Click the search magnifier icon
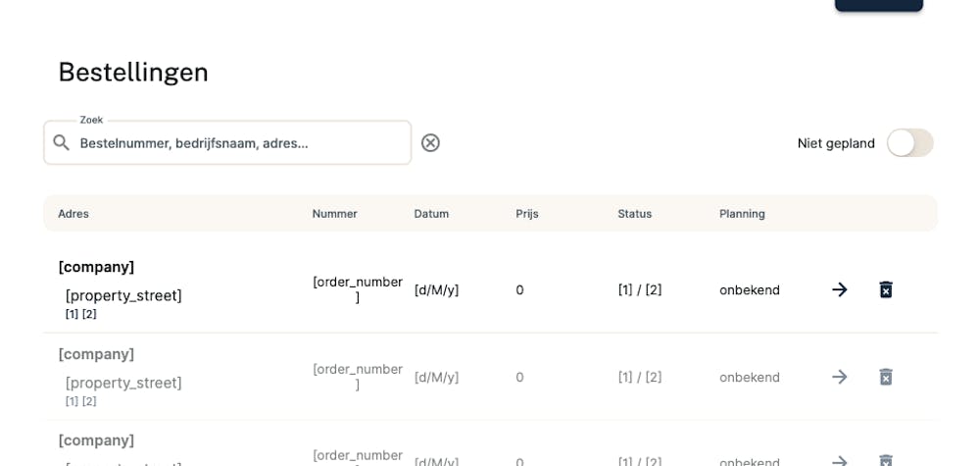The image size is (980, 466). tap(62, 143)
